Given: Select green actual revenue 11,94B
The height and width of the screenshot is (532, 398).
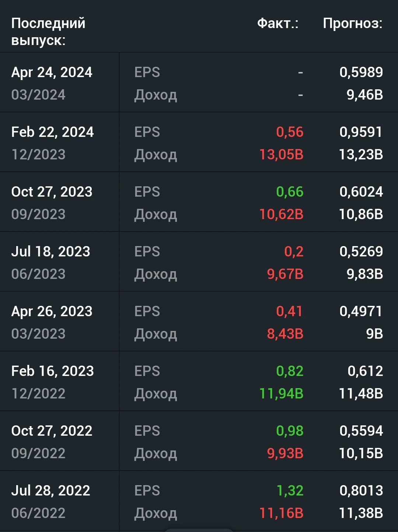Looking at the screenshot, I should pyautogui.click(x=282, y=394).
